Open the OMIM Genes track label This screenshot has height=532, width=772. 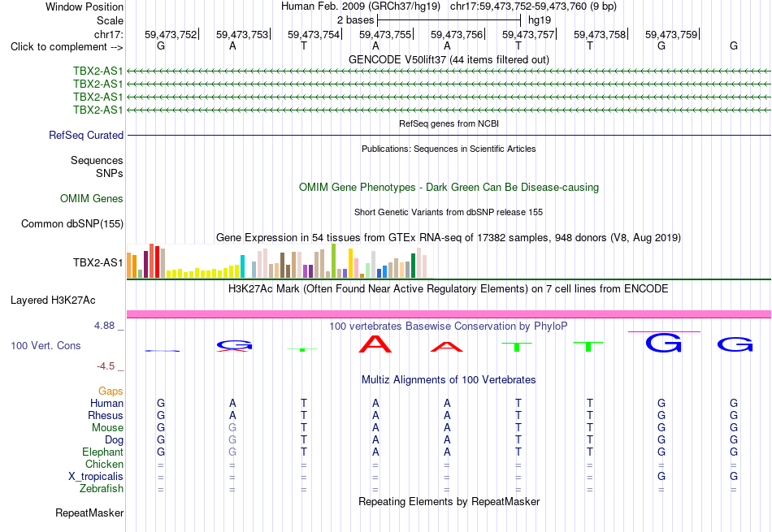click(92, 199)
